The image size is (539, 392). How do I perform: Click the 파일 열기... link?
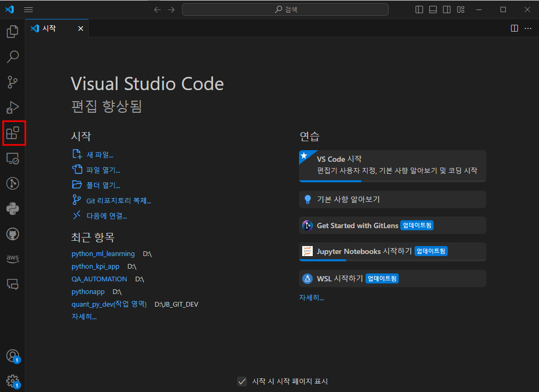[103, 170]
